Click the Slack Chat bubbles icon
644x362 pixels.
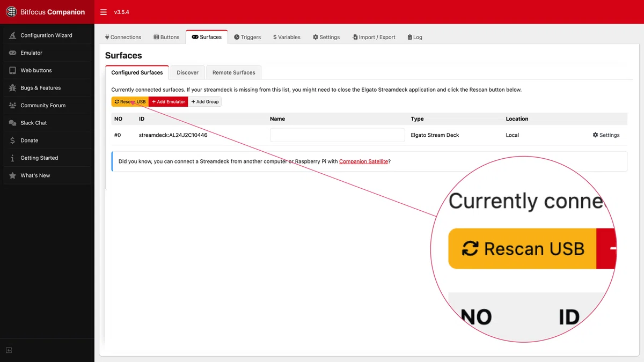(12, 123)
